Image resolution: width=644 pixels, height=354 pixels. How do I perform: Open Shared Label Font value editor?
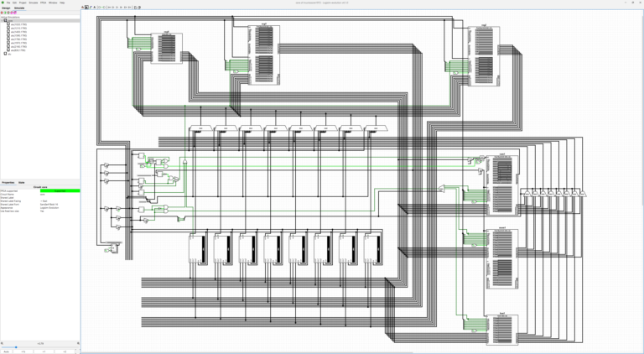coord(60,204)
